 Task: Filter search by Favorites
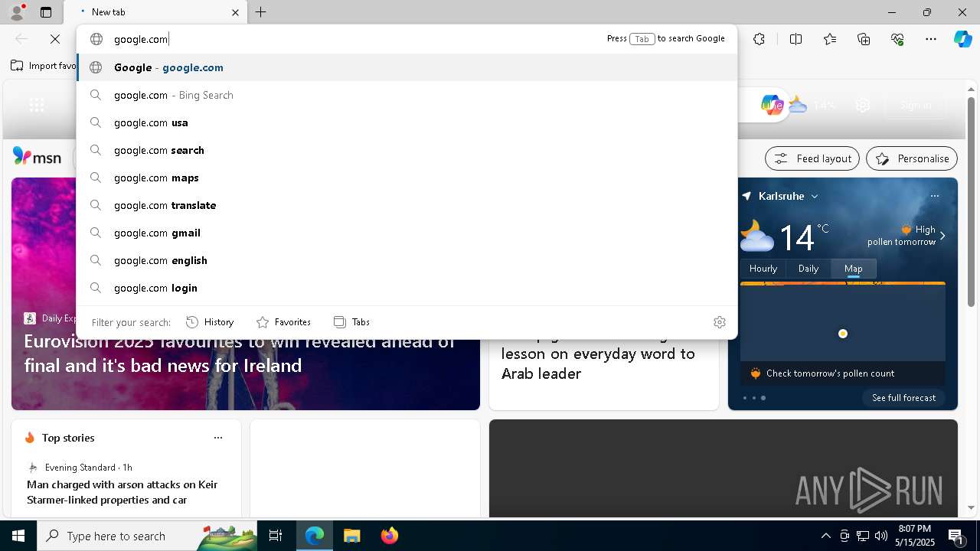point(283,322)
